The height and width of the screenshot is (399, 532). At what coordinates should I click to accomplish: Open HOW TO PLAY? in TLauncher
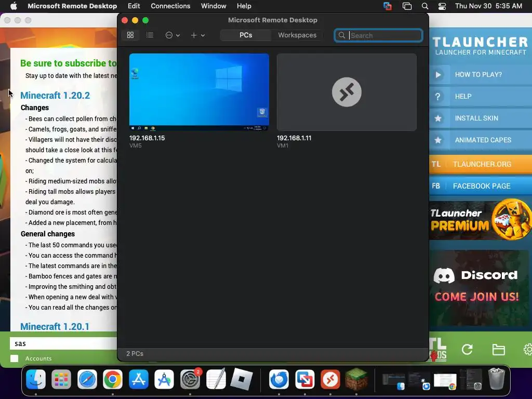(481, 75)
